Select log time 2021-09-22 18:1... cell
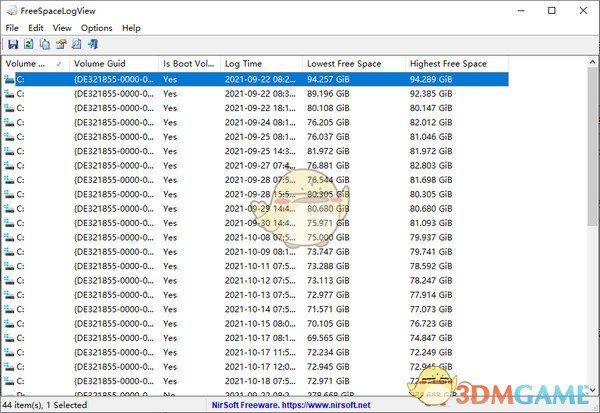 260,108
